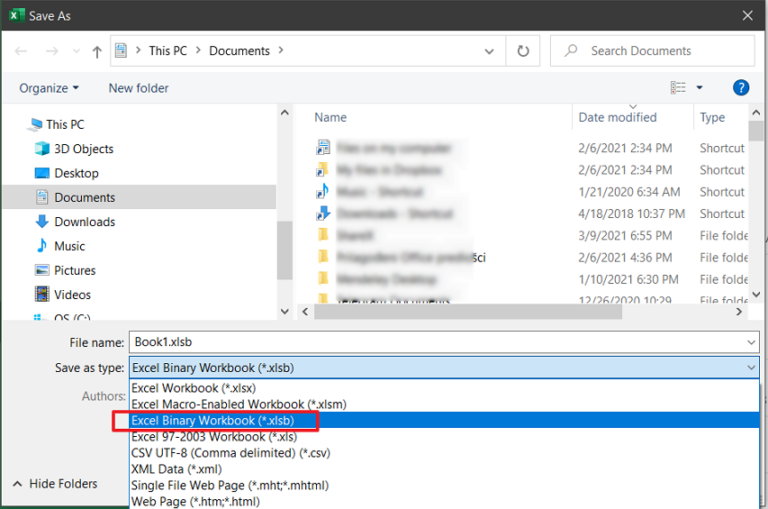The width and height of the screenshot is (768, 509).
Task: Select Documents in navigation pane
Action: (x=139, y=197)
